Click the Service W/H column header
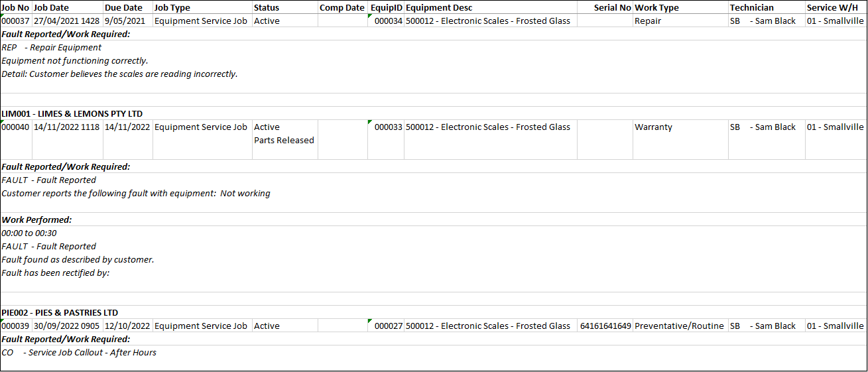Screen dimensions: 868x372 tap(832, 8)
